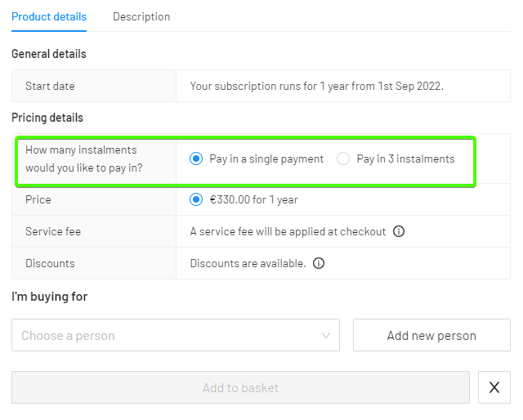Open the Description tab
Image resolution: width=523 pixels, height=420 pixels.
141,16
